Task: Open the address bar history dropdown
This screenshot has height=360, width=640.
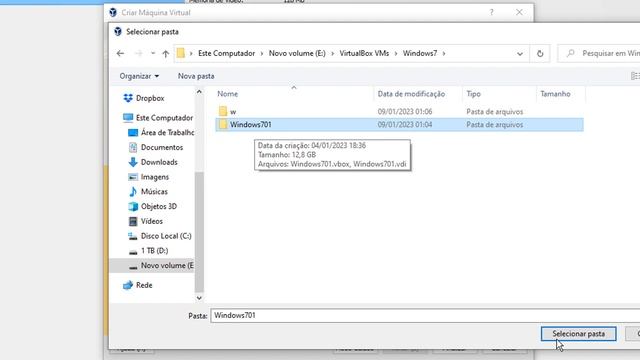Action: (x=520, y=53)
